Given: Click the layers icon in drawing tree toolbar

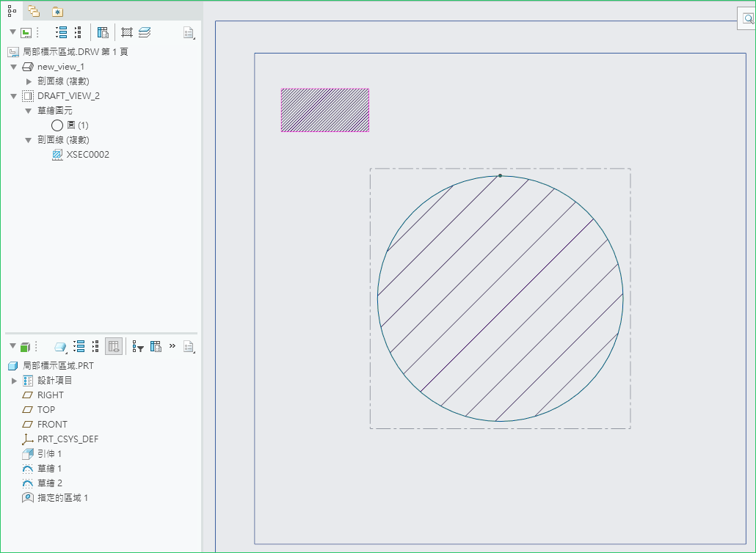Looking at the screenshot, I should coord(145,32).
